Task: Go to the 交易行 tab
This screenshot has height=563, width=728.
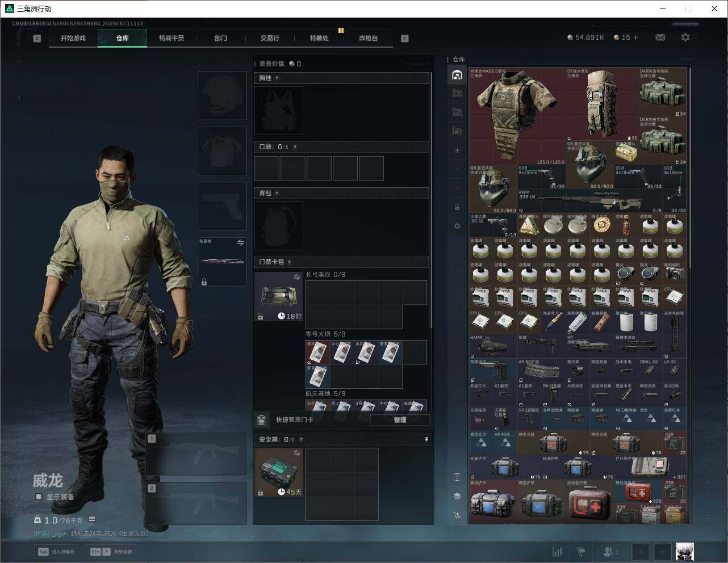Action: click(x=270, y=38)
